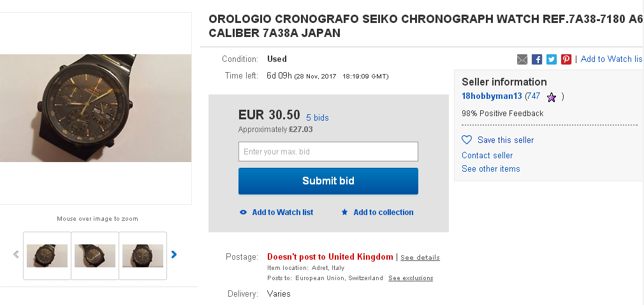Show next thumbnails with right arrow
This screenshot has width=644, height=305.
[174, 255]
